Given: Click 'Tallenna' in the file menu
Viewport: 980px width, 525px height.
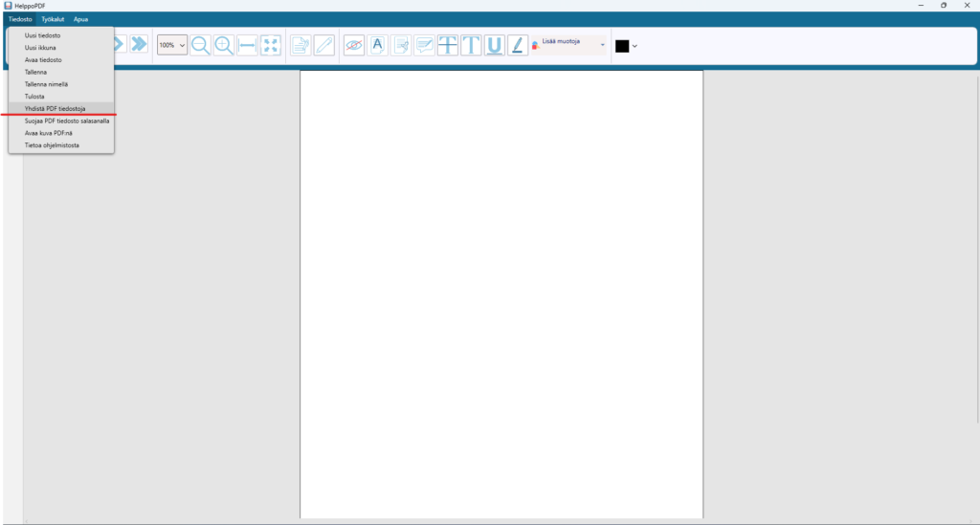Looking at the screenshot, I should [x=61, y=73].
